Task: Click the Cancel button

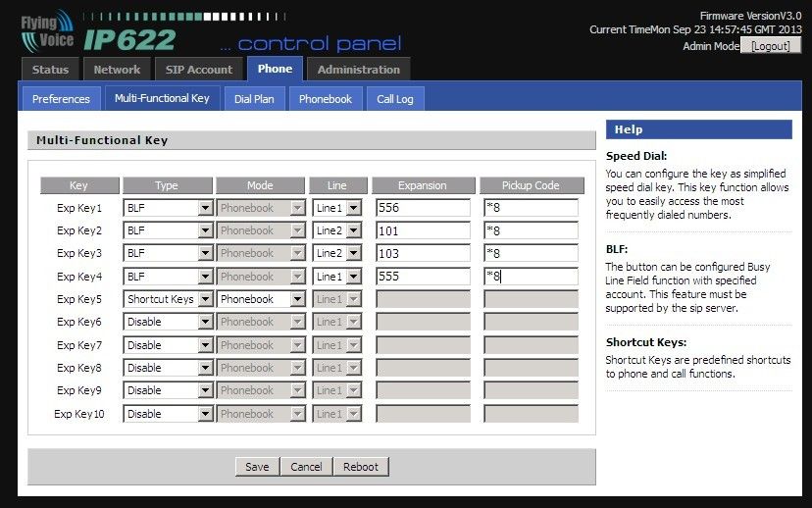Action: click(306, 467)
